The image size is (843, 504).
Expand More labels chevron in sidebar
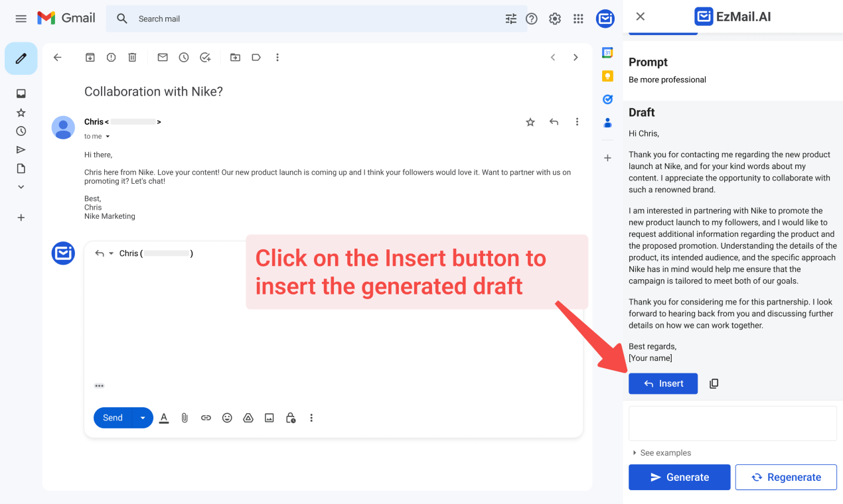tap(21, 187)
